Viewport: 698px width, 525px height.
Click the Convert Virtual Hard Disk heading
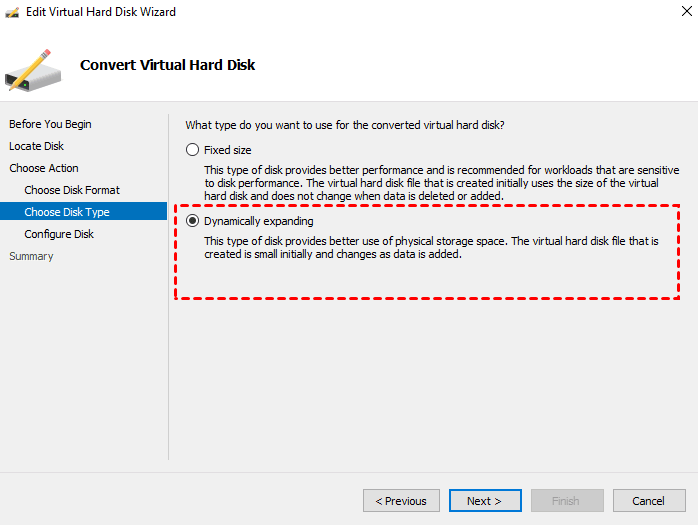(x=168, y=65)
